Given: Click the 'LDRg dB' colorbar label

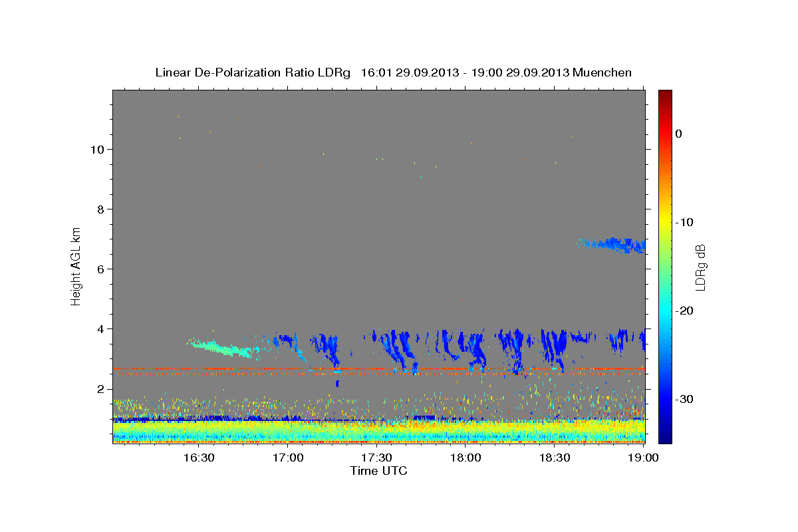Looking at the screenshot, I should 700,268.
